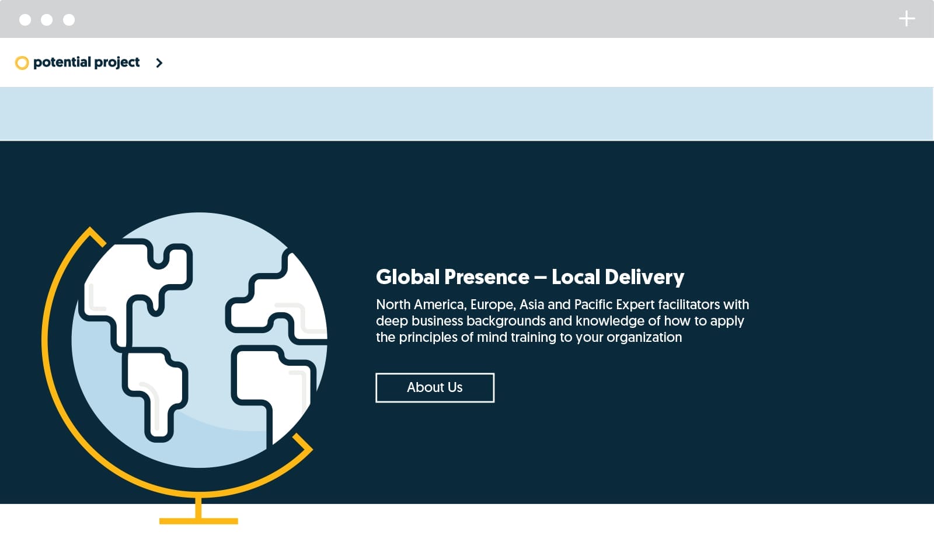Click the yellow ring logo icon
The image size is (934, 560).
click(x=22, y=63)
